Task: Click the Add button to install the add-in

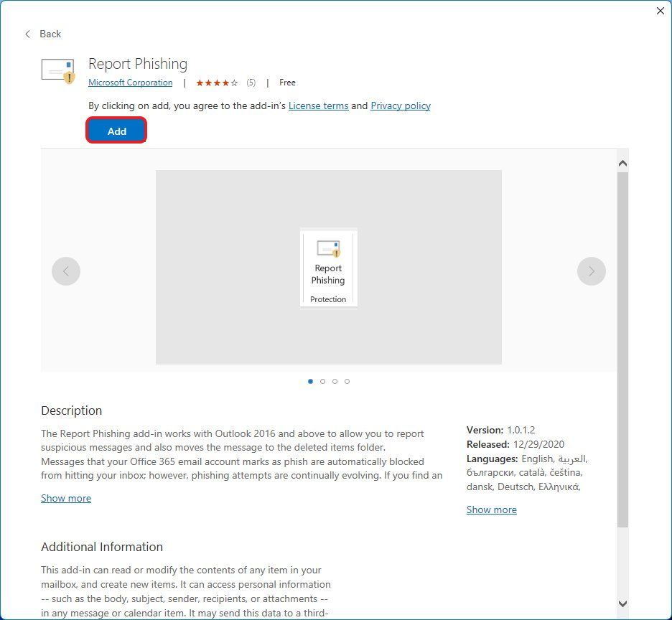Action: [116, 131]
